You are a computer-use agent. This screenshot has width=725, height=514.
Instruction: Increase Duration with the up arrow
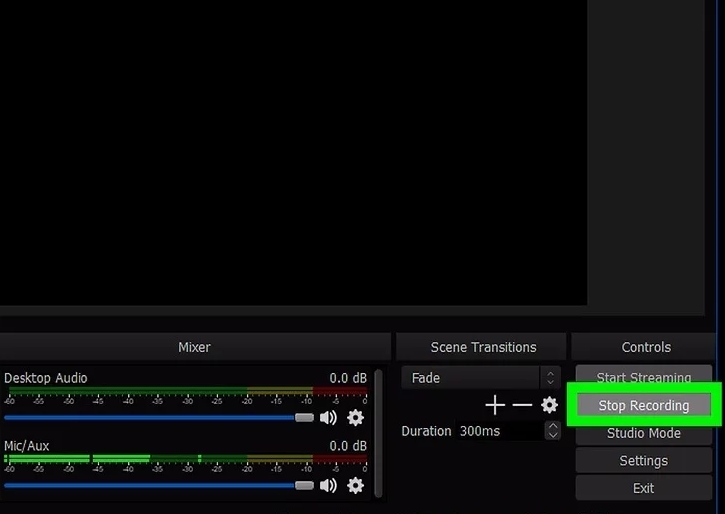tap(553, 426)
